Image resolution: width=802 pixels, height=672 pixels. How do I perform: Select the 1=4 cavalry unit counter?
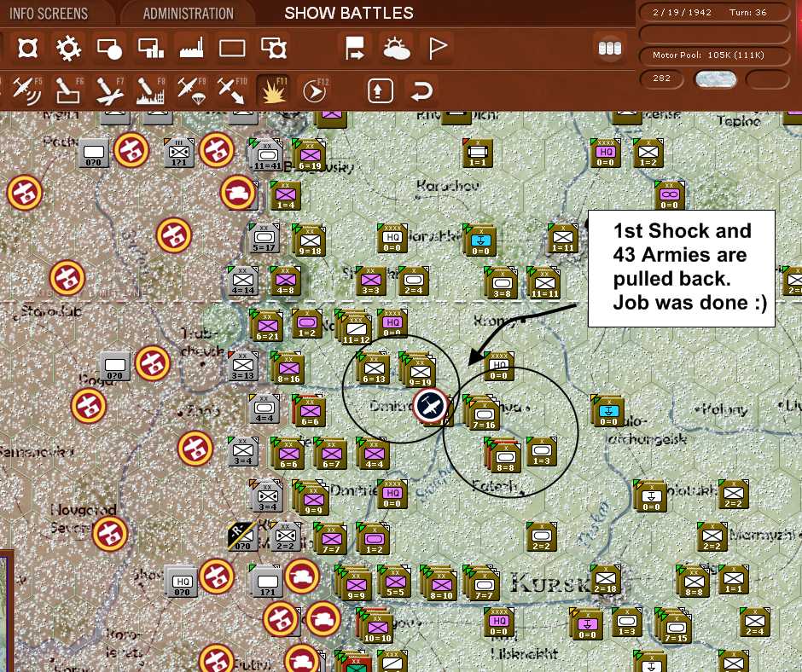(x=286, y=196)
